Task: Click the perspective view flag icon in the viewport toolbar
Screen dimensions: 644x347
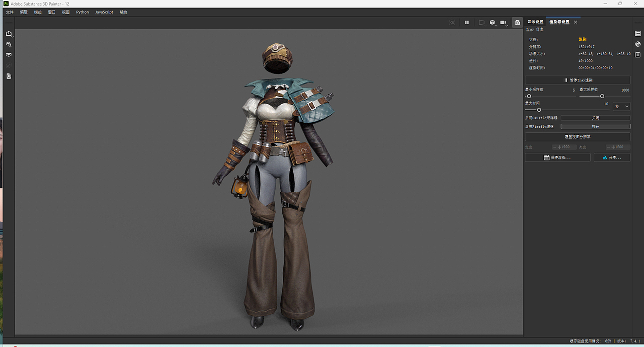Action: [x=481, y=23]
